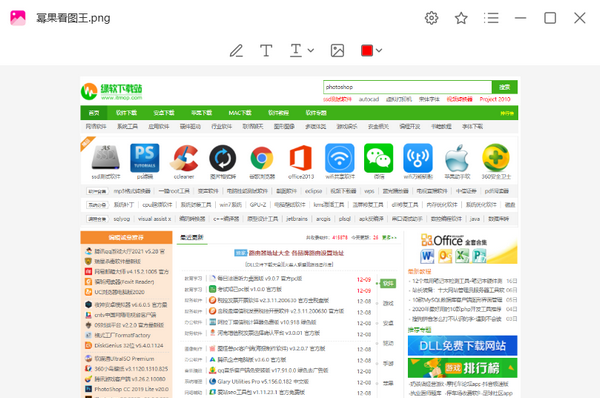
Task: Expand the underlined text tool dropdown arrow
Action: point(311,51)
